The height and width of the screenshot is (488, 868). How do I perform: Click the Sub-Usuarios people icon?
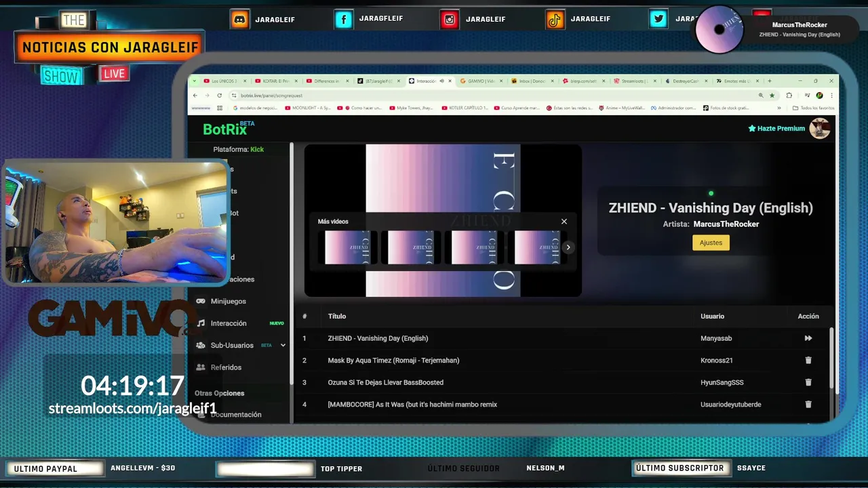[x=201, y=345]
